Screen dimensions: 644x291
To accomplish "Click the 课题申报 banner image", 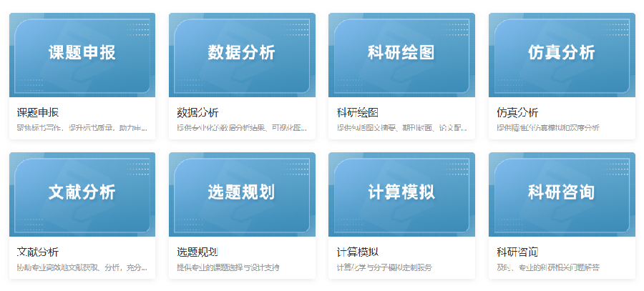I will pyautogui.click(x=82, y=54).
